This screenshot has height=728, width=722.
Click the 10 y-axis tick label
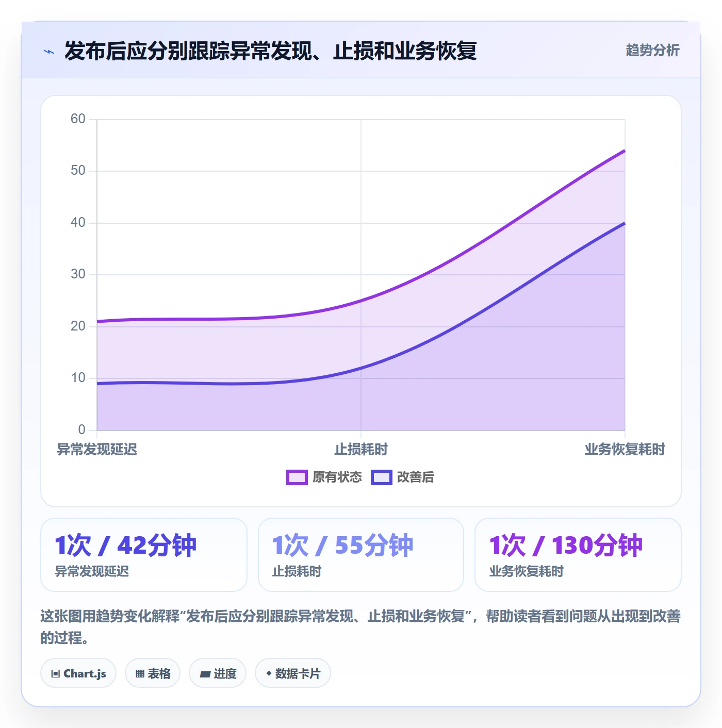(x=78, y=378)
